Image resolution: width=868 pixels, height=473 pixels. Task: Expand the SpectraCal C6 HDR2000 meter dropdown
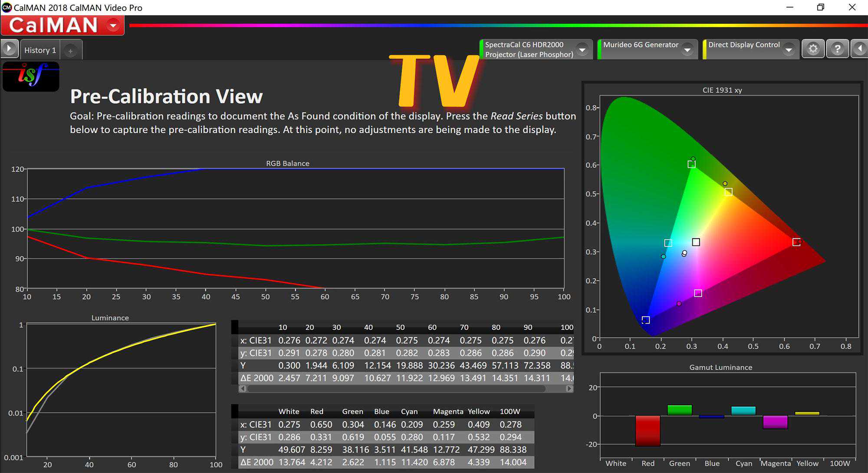(582, 50)
